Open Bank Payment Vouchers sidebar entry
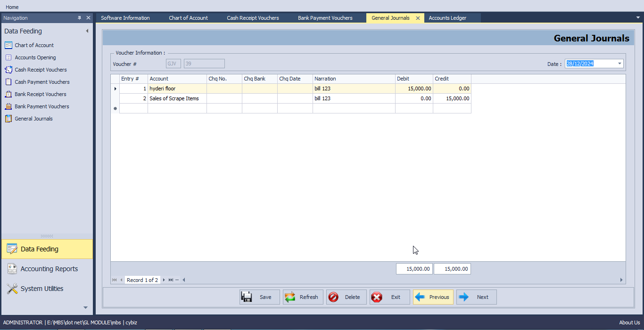 pos(41,106)
